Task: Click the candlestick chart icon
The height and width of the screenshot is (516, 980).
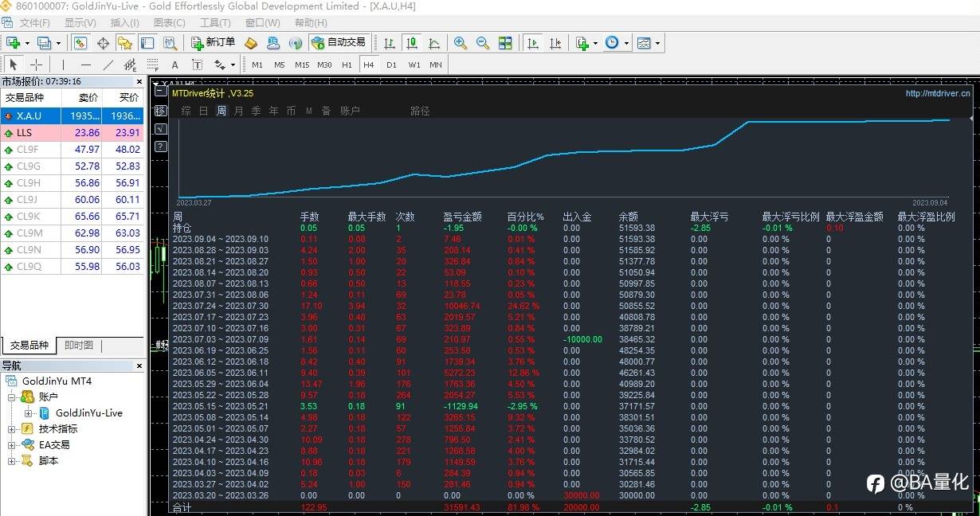Action: pyautogui.click(x=412, y=43)
